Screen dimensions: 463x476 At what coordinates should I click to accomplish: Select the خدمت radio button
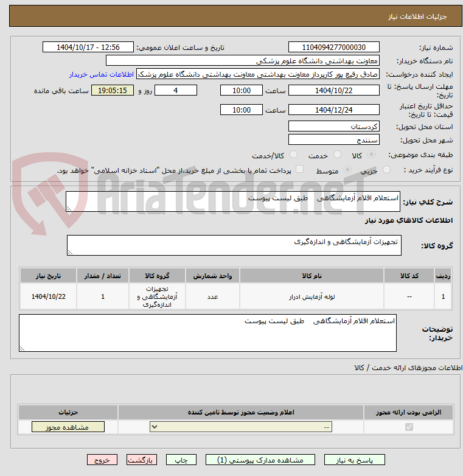click(337, 155)
